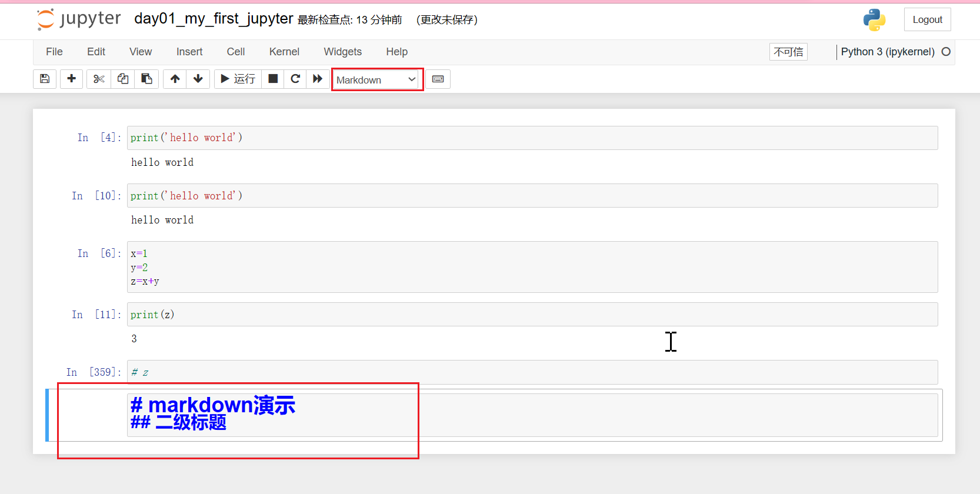This screenshot has width=980, height=494.
Task: Click the Jupyter logo
Action: pyautogui.click(x=79, y=19)
